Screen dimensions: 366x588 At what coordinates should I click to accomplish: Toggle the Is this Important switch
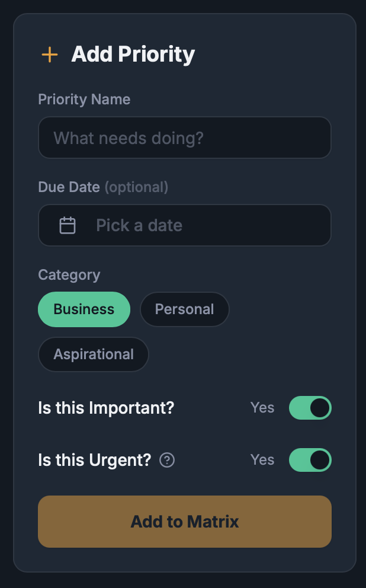[x=310, y=408]
